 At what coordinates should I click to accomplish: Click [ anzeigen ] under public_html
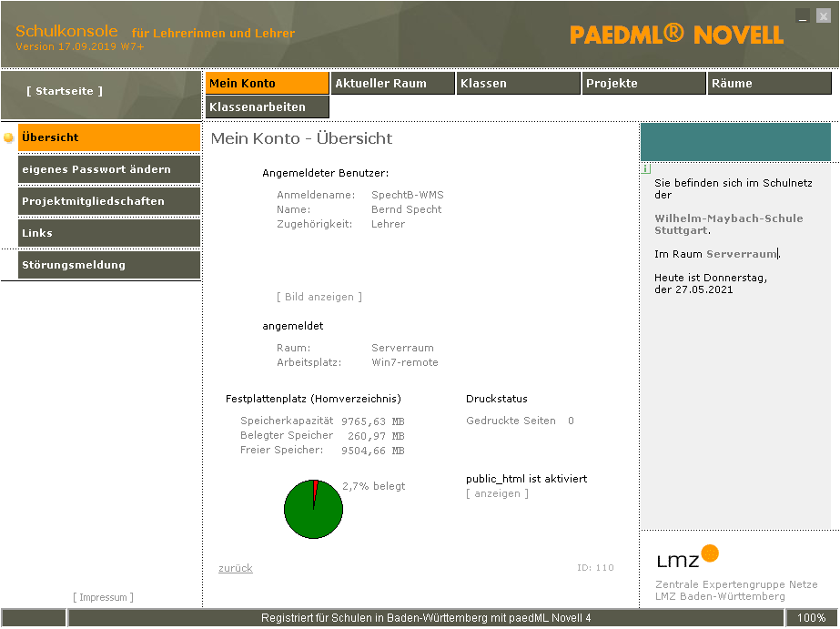[497, 493]
